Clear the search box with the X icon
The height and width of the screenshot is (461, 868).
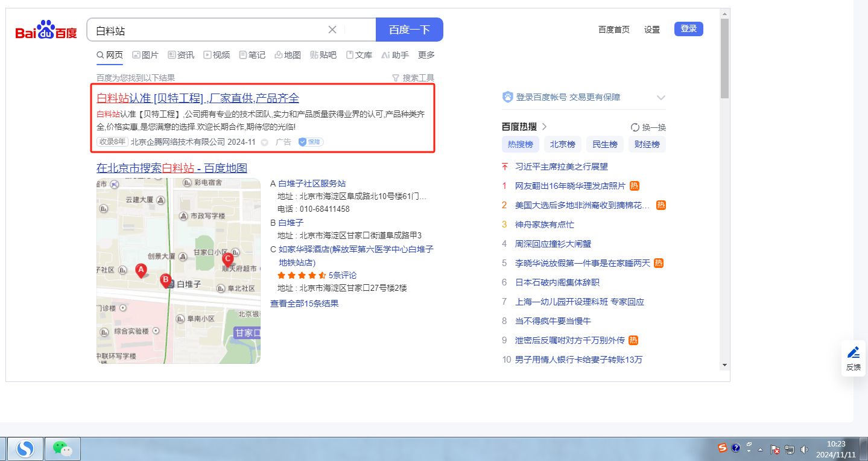click(x=332, y=30)
